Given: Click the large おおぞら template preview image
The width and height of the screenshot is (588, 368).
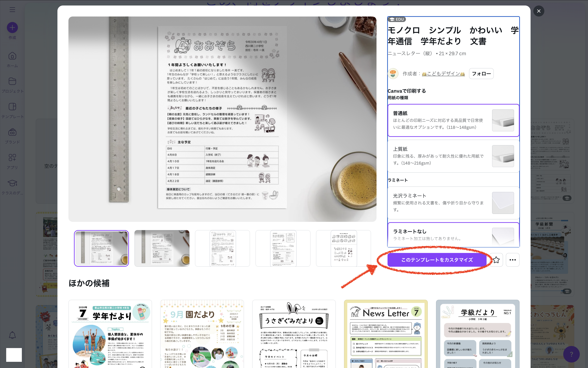Looking at the screenshot, I should pyautogui.click(x=222, y=119).
